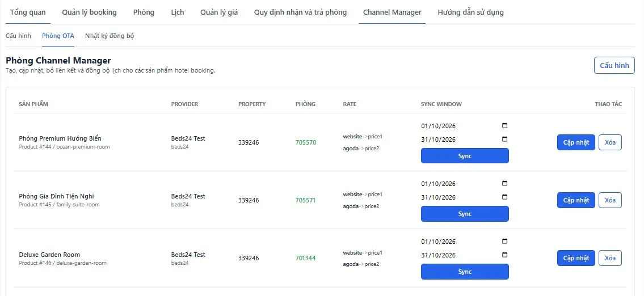Viewport: 644px width, 296px height.
Task: Select product name Deluxe Garden Room
Action: (x=50, y=255)
